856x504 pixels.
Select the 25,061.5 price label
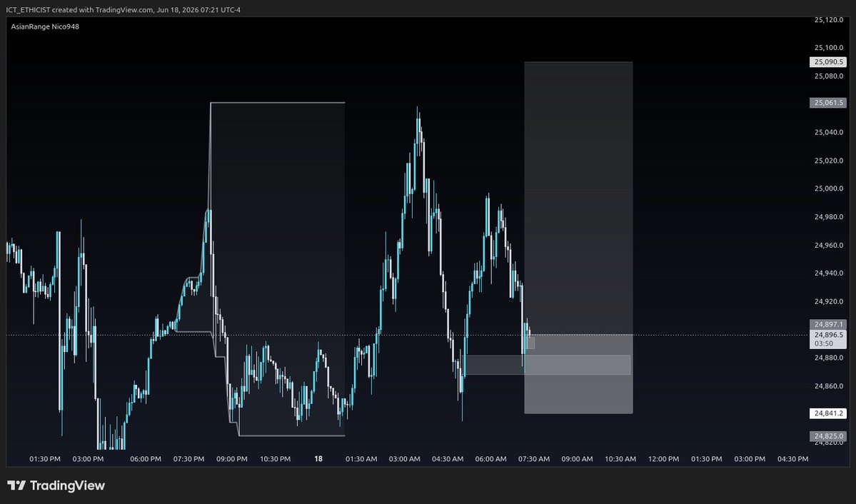(x=827, y=103)
